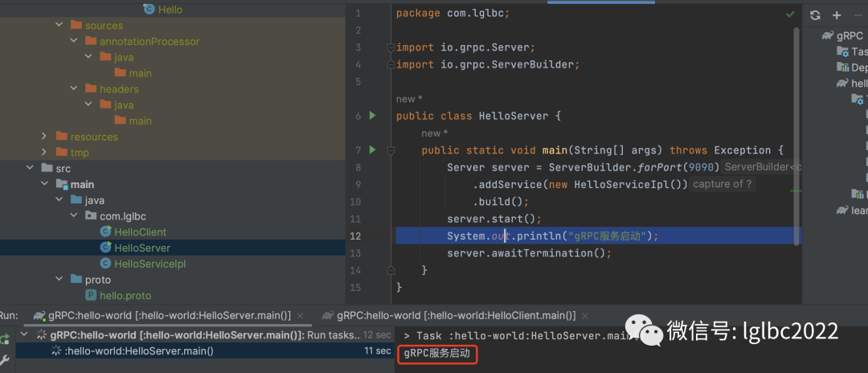This screenshot has height=373, width=868.
Task: Click the Gradle elephant icon beside 'hell'
Action: 842,83
